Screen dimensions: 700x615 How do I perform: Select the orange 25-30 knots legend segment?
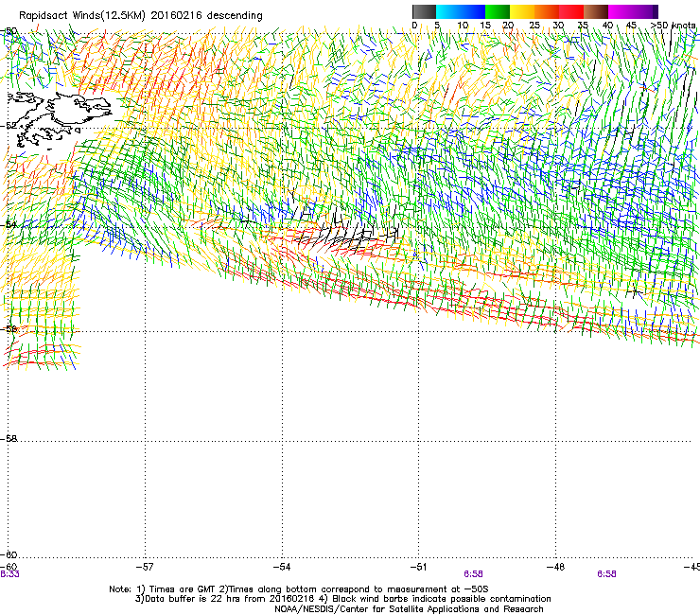[547, 11]
